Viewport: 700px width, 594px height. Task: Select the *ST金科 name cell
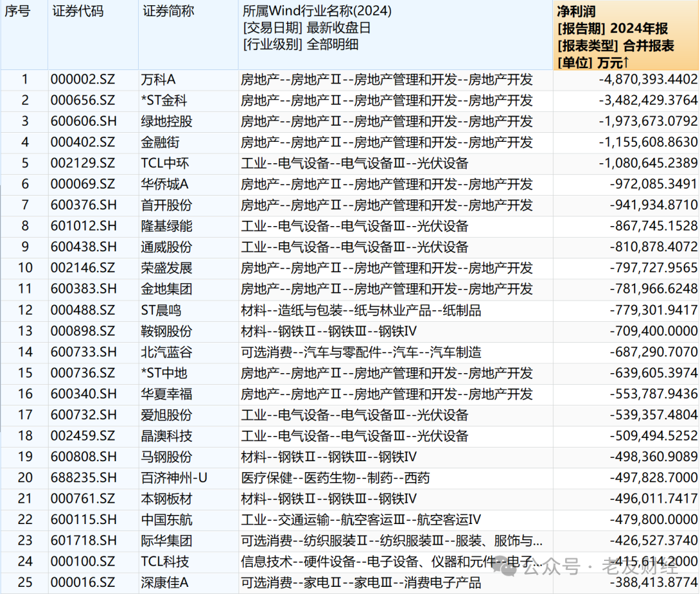coord(189,101)
